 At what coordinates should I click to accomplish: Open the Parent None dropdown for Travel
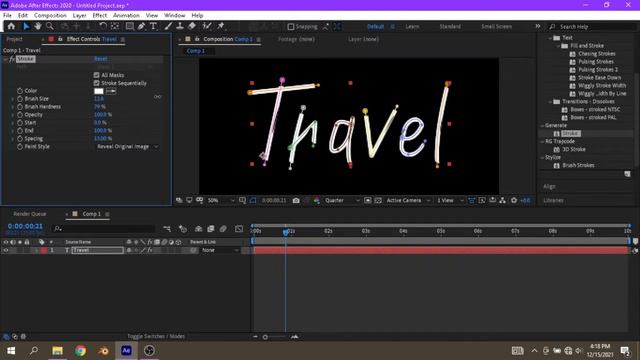point(219,250)
